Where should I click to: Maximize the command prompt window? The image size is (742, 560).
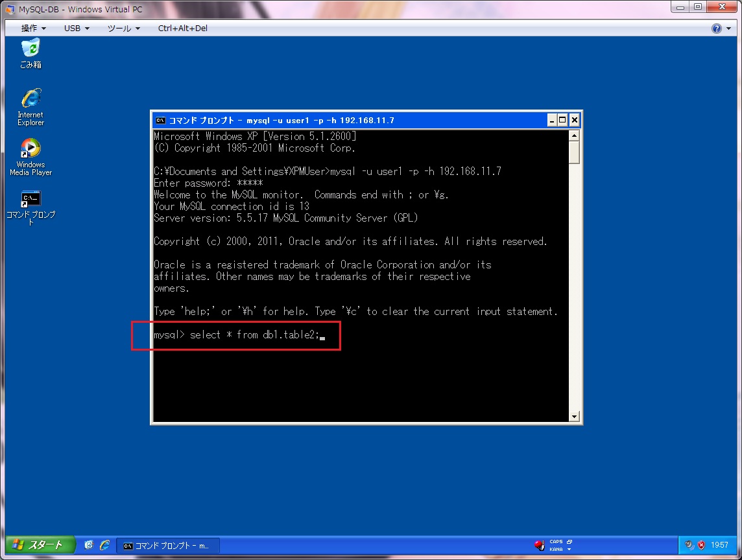(x=562, y=120)
